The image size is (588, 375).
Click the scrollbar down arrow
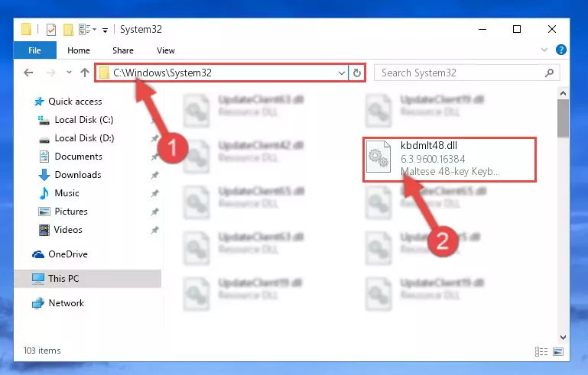563,337
